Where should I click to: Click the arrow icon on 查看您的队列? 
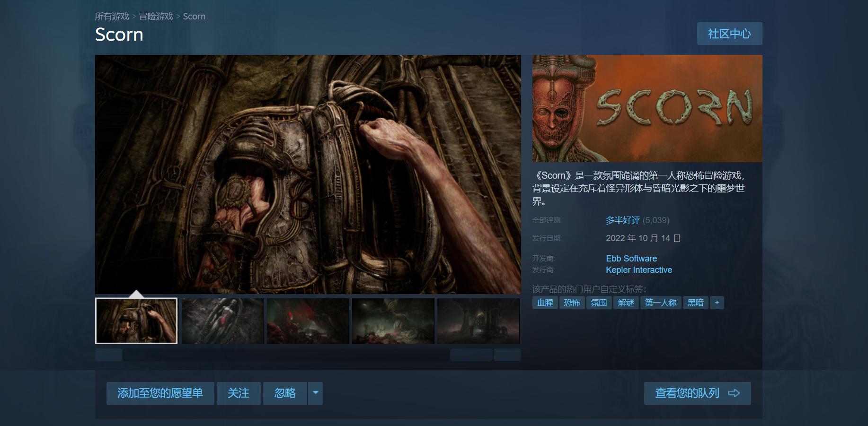click(734, 393)
